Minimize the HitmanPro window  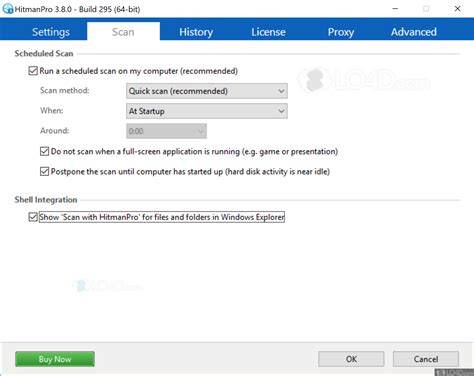point(395,9)
